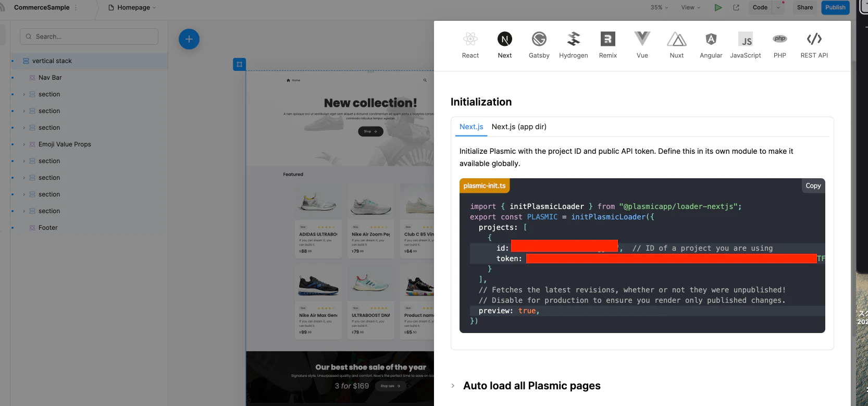This screenshot has height=406, width=868.
Task: Click the Nike Air Zoom product card
Action: [x=371, y=220]
